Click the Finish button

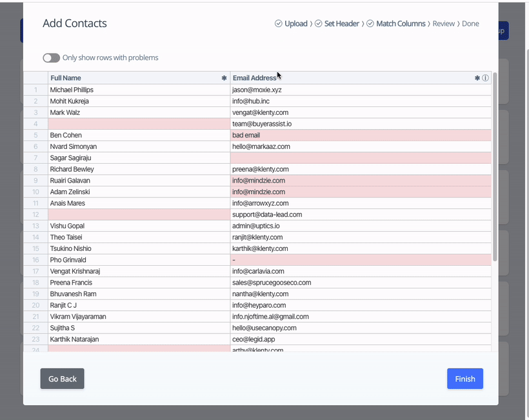click(x=464, y=379)
